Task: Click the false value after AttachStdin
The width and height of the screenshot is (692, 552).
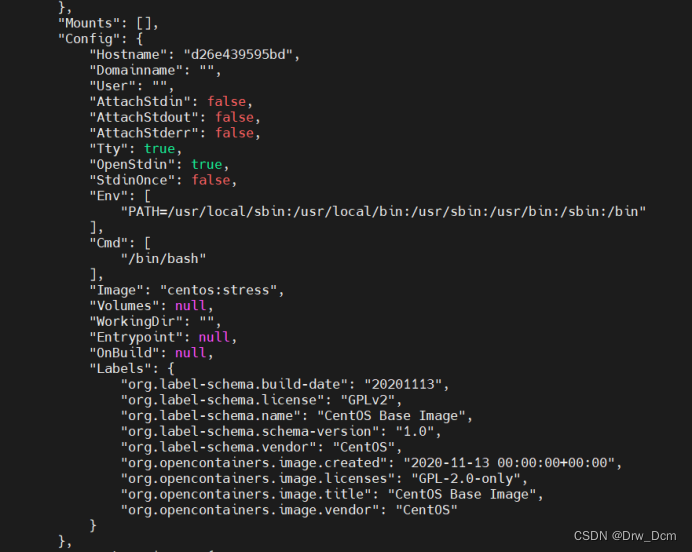Action: [x=229, y=101]
